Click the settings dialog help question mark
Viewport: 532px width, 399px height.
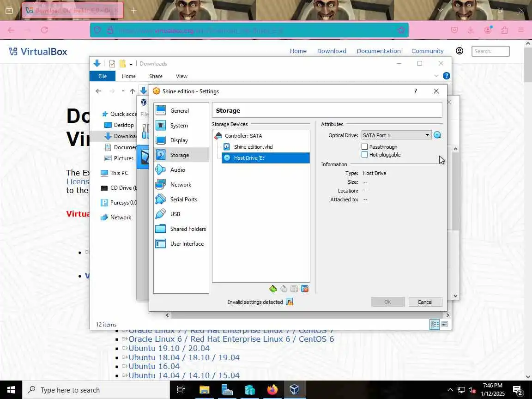tap(416, 91)
